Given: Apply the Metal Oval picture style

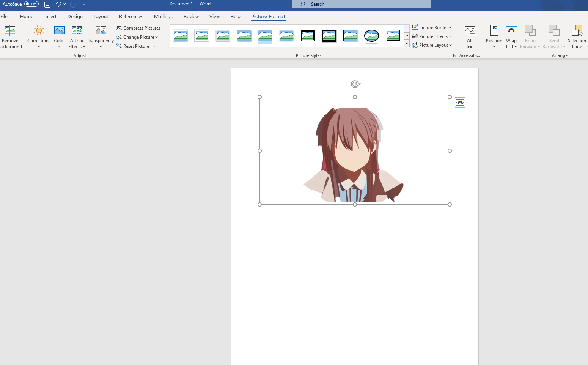Looking at the screenshot, I should click(371, 36).
